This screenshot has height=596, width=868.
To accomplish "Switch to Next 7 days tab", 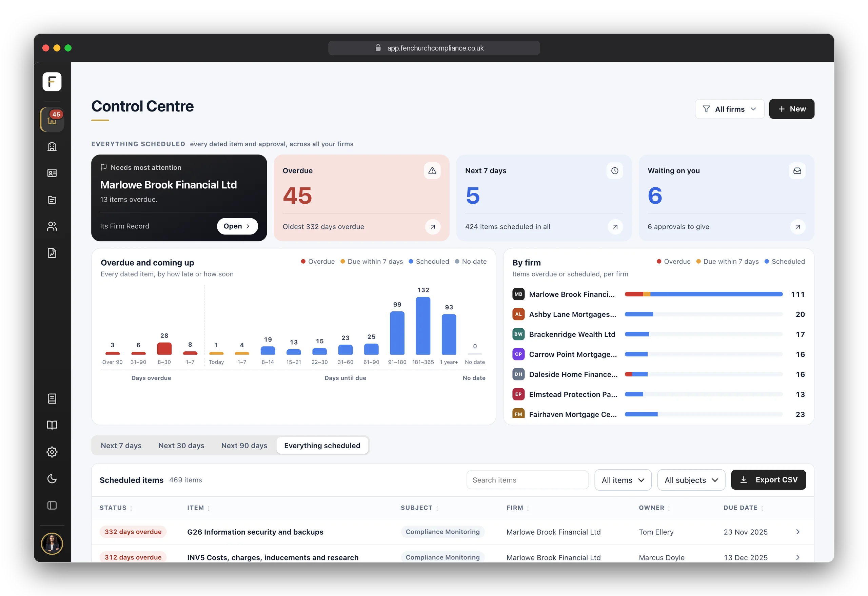I will point(121,446).
